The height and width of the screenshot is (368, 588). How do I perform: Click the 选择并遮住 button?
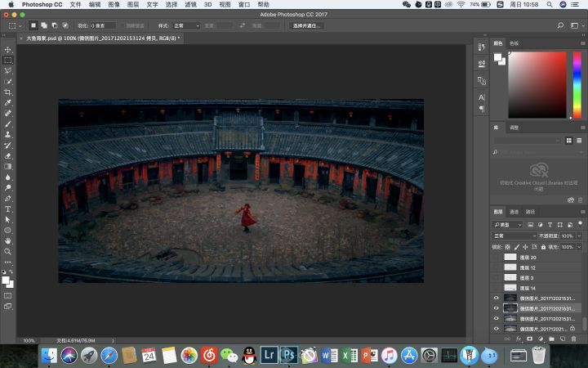coord(307,25)
